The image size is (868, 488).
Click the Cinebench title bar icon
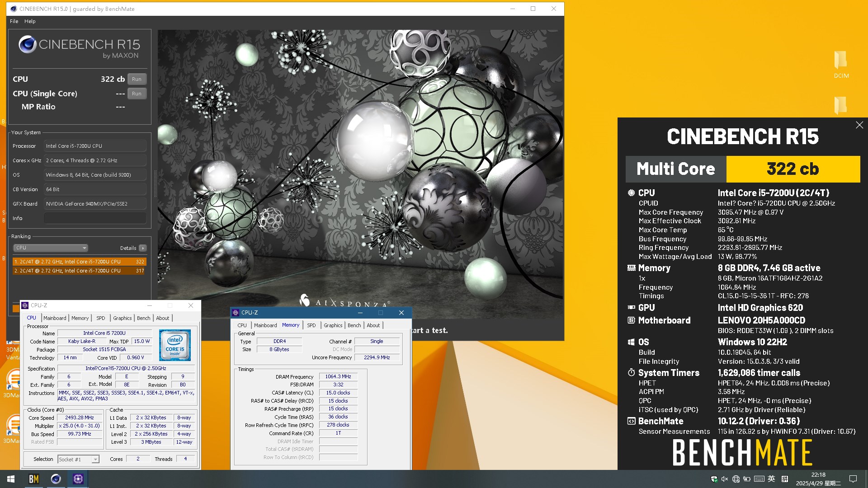[x=14, y=9]
